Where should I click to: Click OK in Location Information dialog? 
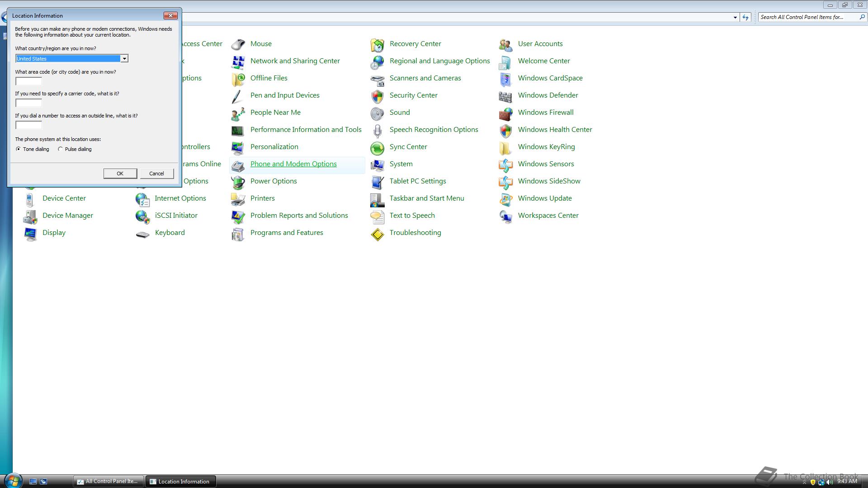pyautogui.click(x=120, y=174)
